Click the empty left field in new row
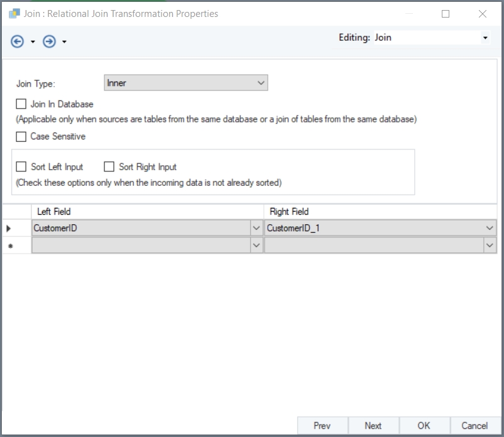The image size is (504, 437). click(141, 246)
